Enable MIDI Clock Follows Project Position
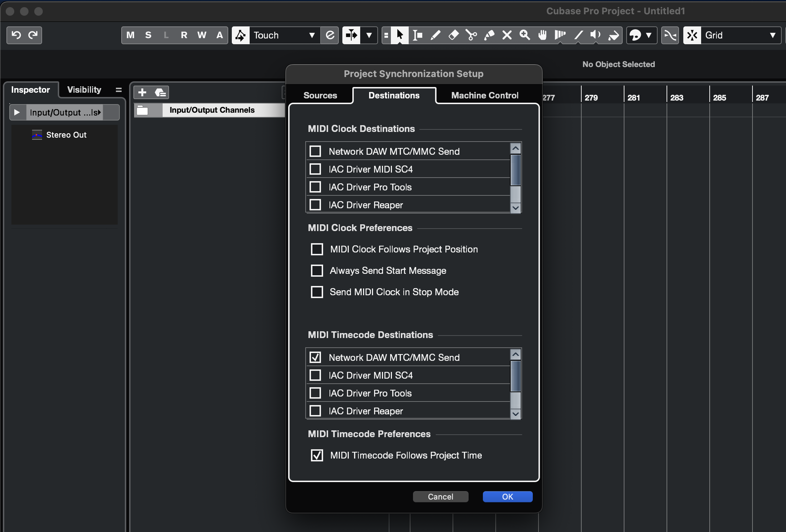 [317, 249]
